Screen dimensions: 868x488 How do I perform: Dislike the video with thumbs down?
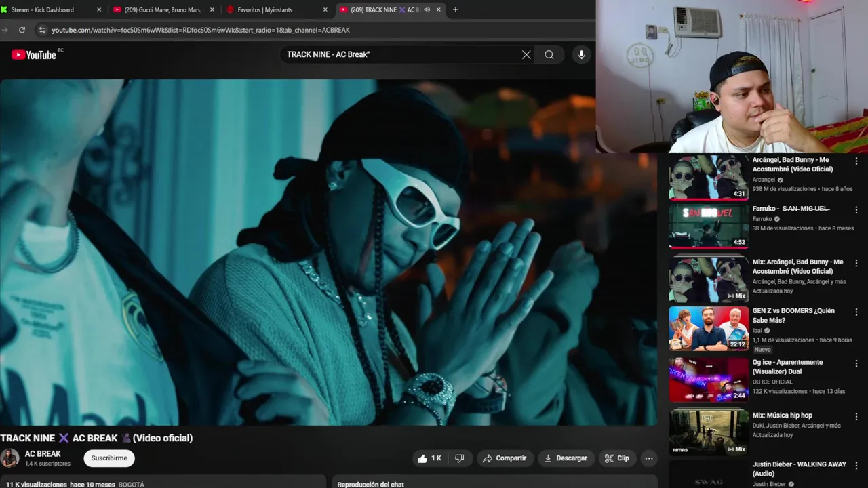point(459,458)
